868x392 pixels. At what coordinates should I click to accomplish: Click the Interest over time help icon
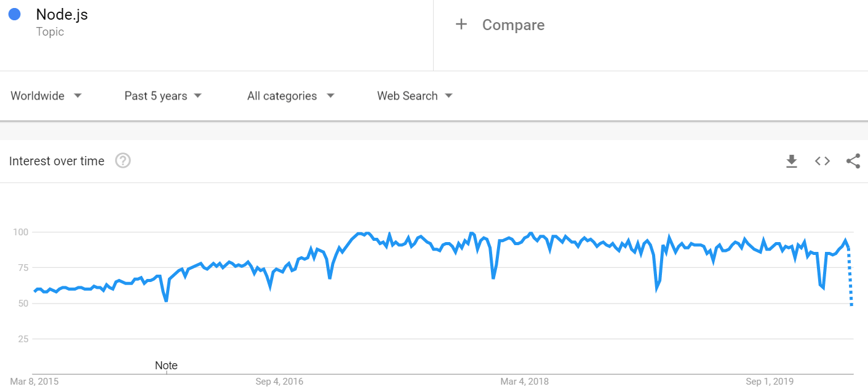click(x=122, y=160)
